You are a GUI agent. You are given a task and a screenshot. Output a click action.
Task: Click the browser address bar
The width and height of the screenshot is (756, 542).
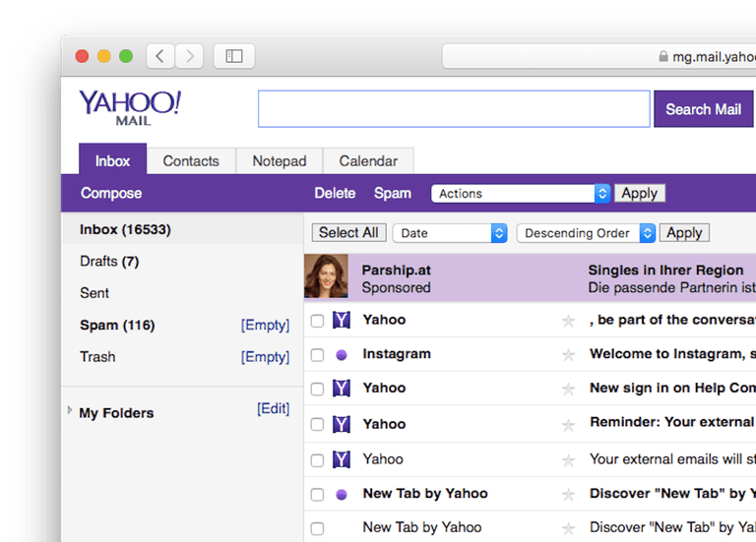599,57
